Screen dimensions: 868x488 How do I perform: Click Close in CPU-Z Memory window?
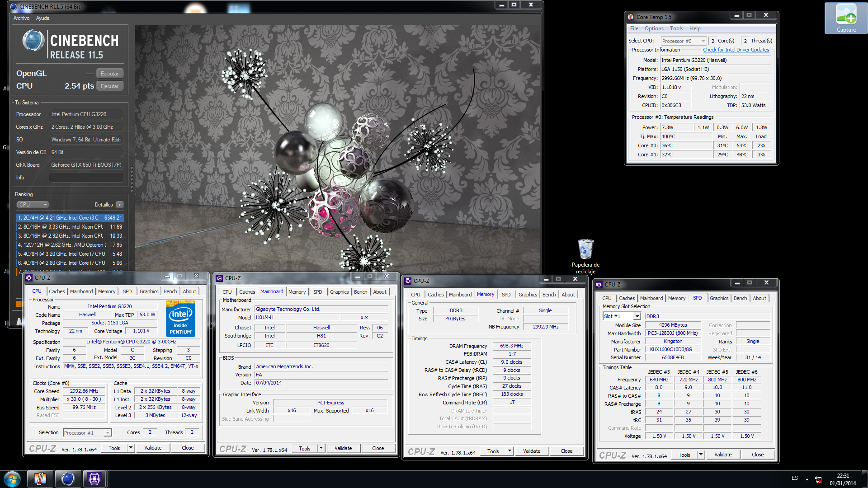point(566,451)
